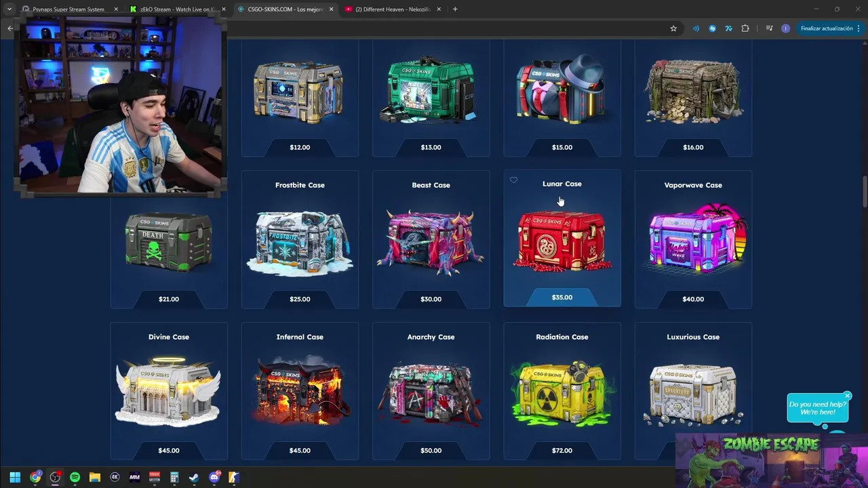The height and width of the screenshot is (488, 868).
Task: Open Spotify from the taskbar
Action: (x=75, y=477)
